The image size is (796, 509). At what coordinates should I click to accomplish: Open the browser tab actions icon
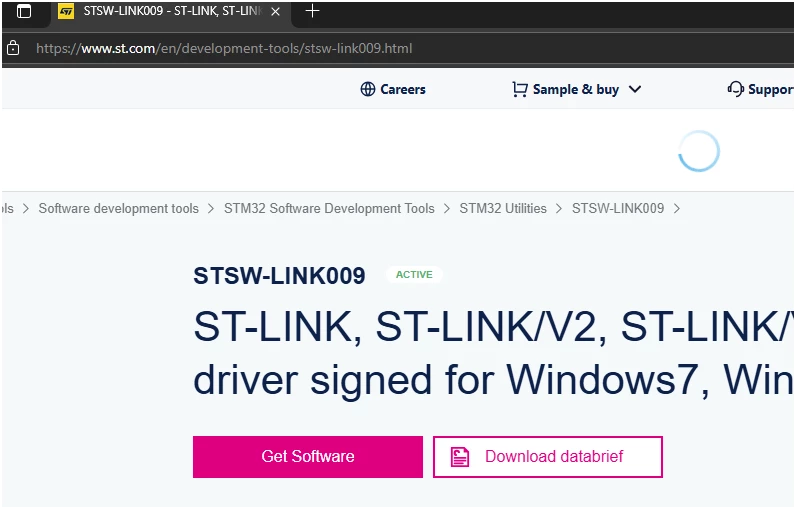coord(24,11)
